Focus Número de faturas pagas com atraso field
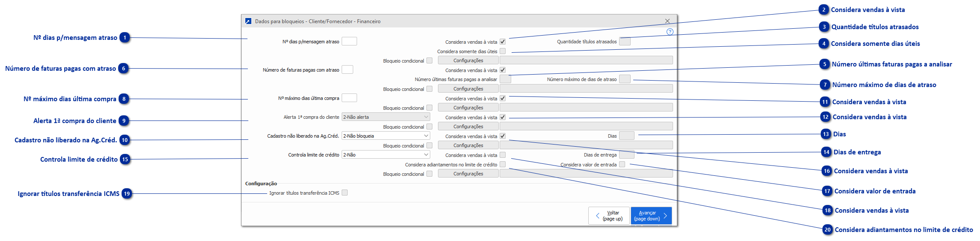 coord(347,70)
